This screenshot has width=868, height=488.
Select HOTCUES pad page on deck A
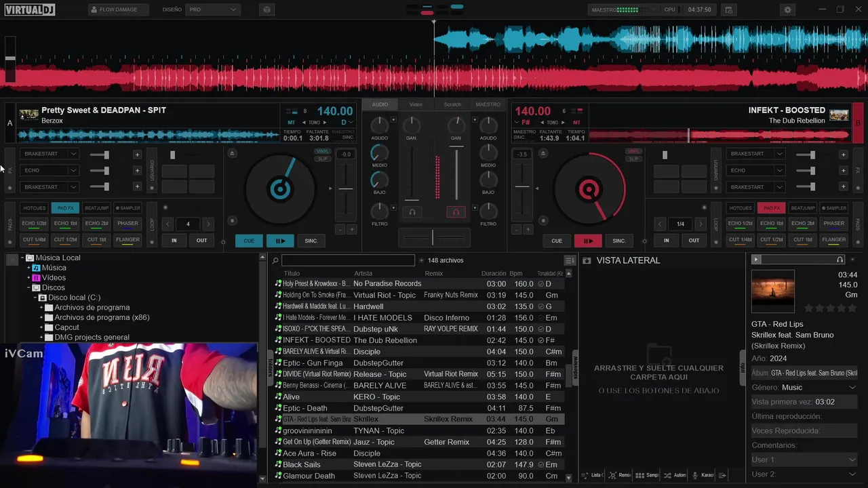[34, 208]
